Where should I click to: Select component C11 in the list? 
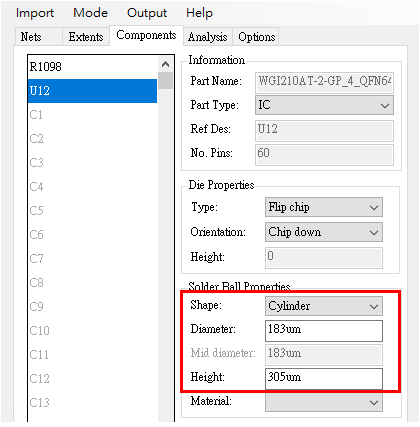point(93,355)
